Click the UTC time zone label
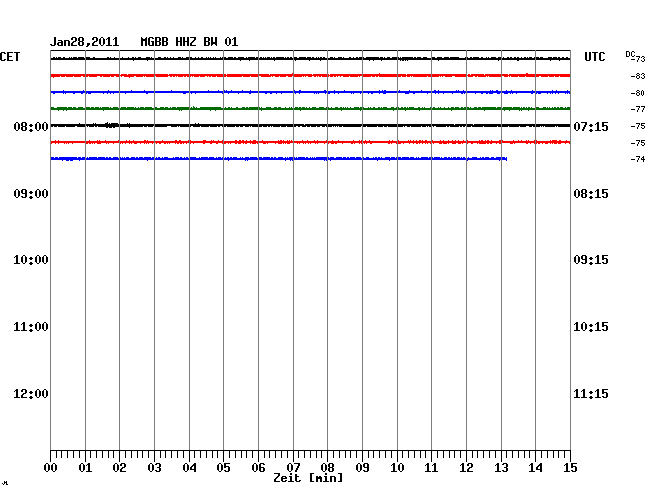The height and width of the screenshot is (494, 650). tap(595, 57)
